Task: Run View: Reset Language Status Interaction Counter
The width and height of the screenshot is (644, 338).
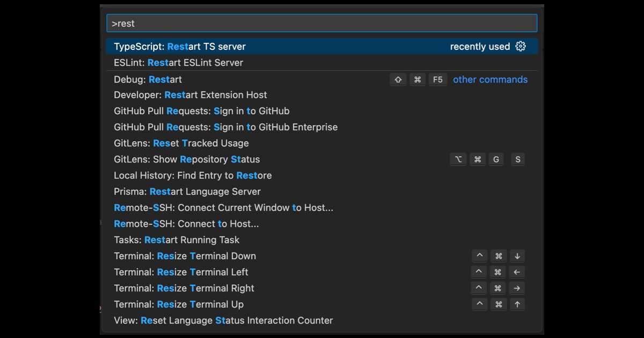Action: pyautogui.click(x=322, y=320)
